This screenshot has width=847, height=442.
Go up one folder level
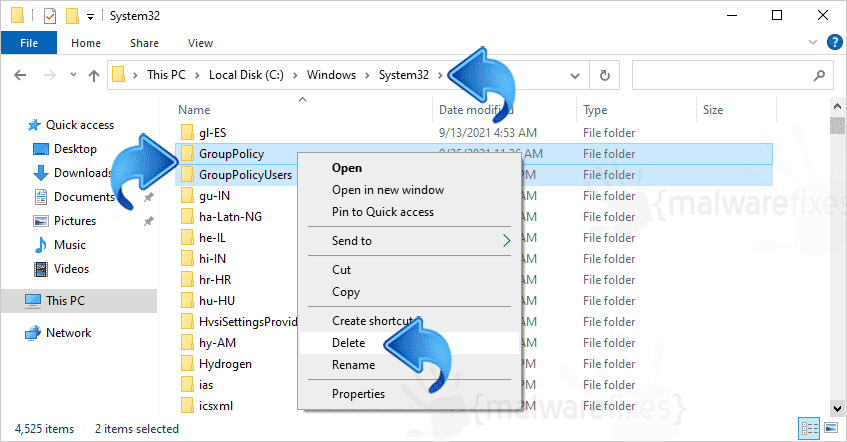94,75
